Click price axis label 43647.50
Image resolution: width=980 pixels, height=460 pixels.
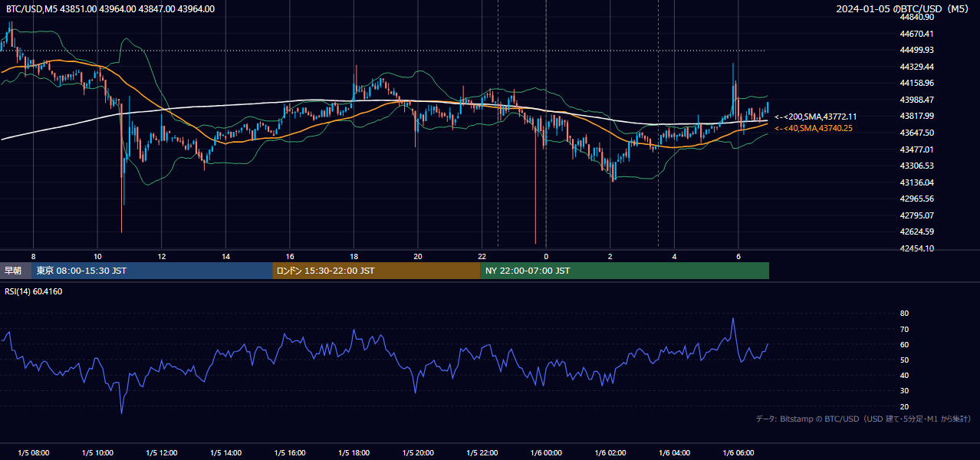point(916,133)
